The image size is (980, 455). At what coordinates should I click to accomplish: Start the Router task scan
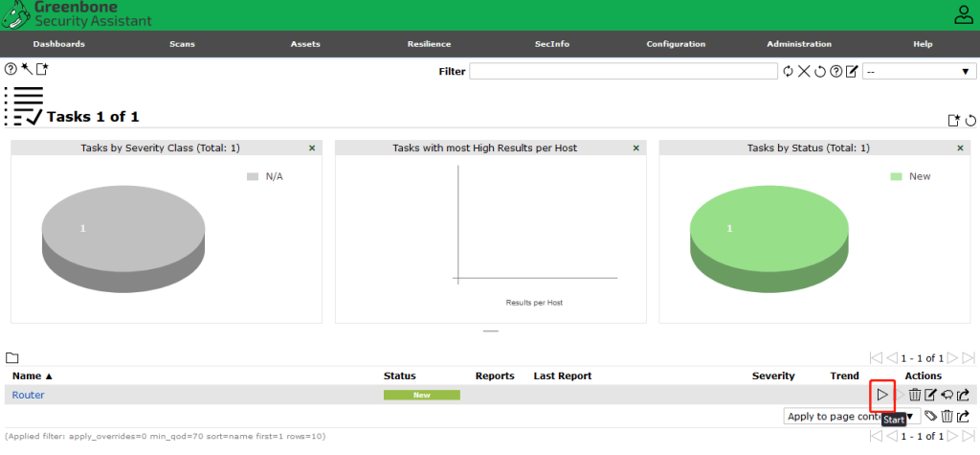pos(882,395)
